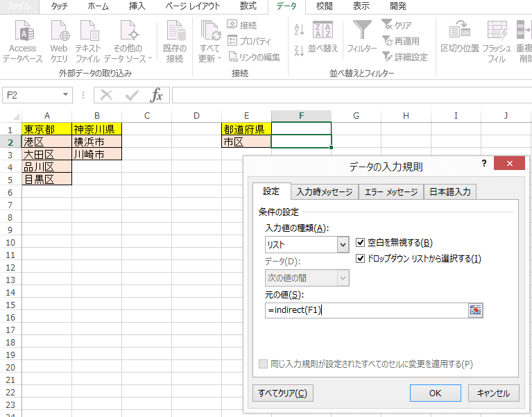Switch to the ページ レイアウト ribbon tab
This screenshot has width=532, height=417.
(192, 6)
